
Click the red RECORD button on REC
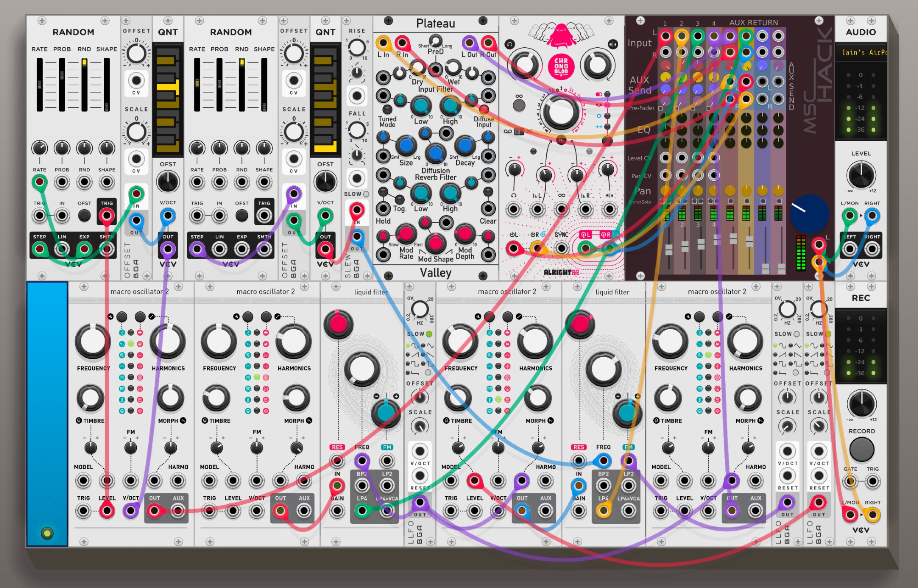point(861,449)
